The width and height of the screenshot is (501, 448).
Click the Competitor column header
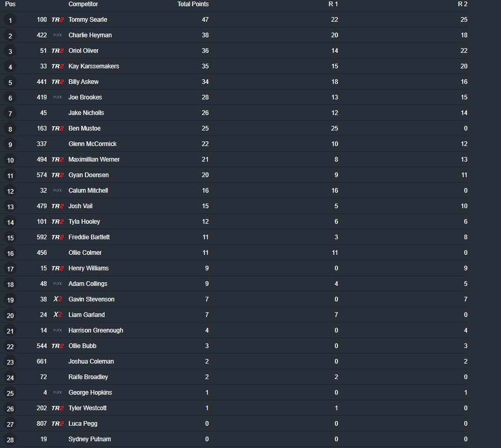pos(83,4)
